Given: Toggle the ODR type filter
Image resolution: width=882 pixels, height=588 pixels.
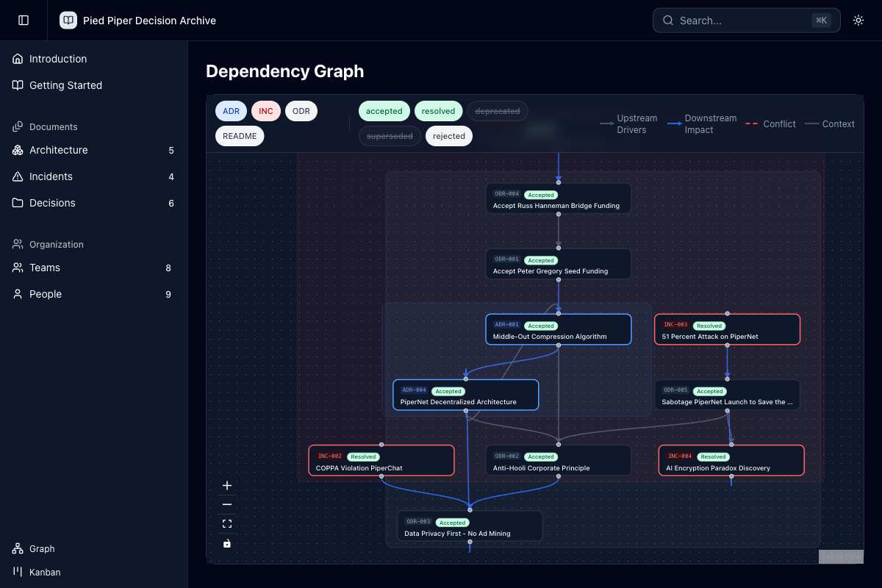Looking at the screenshot, I should (301, 112).
